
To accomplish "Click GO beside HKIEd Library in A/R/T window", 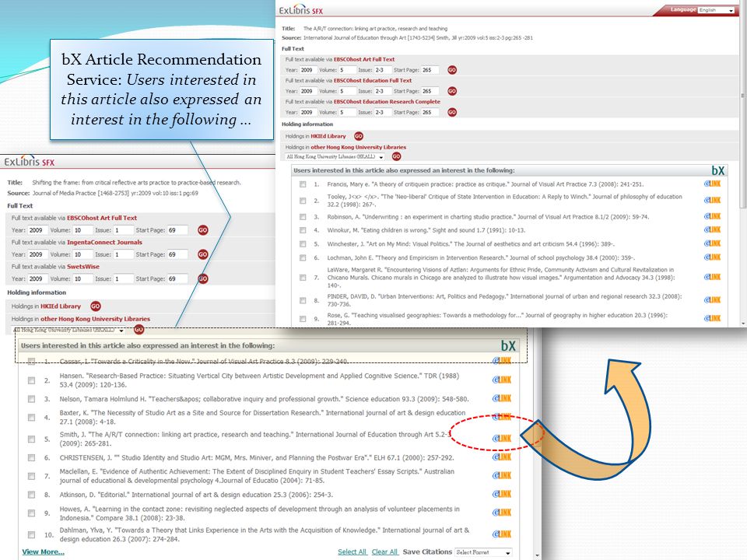I will (x=359, y=136).
